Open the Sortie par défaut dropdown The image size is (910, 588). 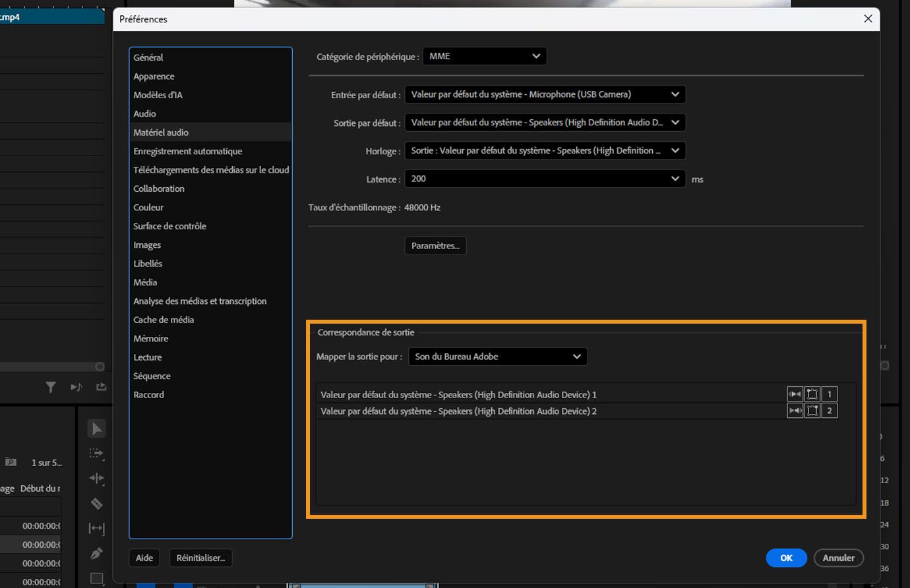[x=545, y=123]
